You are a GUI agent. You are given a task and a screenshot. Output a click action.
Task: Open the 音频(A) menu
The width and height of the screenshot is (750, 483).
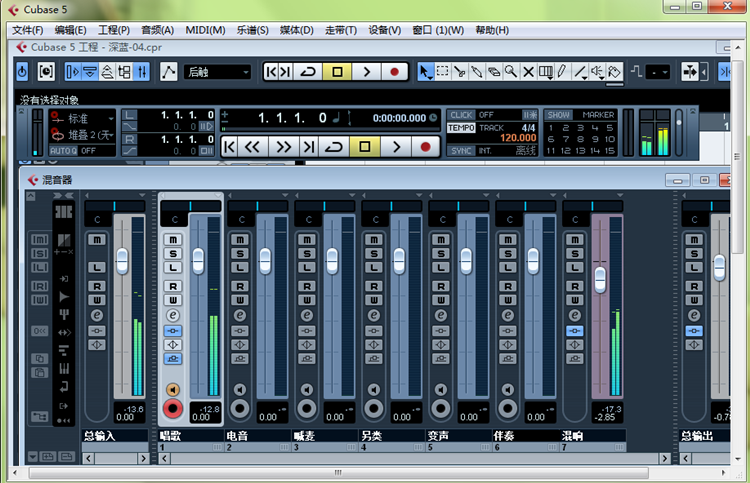[x=157, y=30]
